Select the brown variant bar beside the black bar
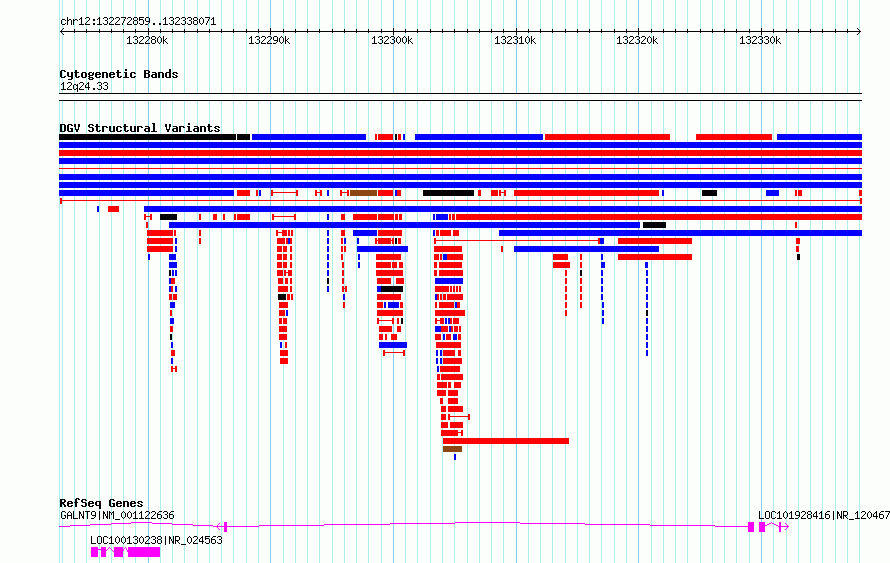This screenshot has width=890, height=563. click(363, 193)
